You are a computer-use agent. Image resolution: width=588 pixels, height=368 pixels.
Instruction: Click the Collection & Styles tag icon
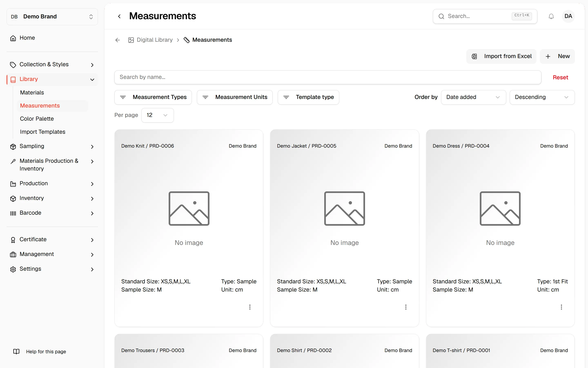coord(13,65)
